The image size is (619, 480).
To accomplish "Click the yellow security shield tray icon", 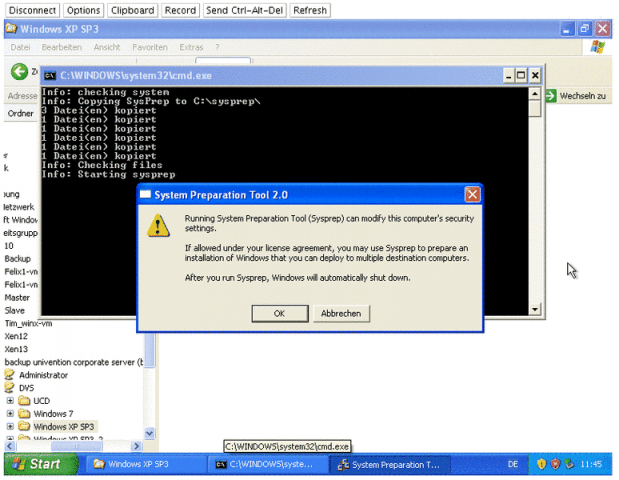I will tap(541, 464).
